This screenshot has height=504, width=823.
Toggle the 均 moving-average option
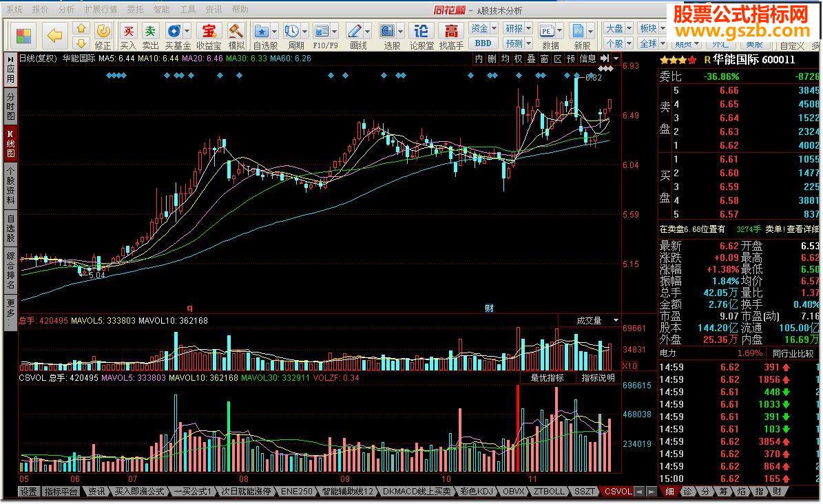click(505, 59)
